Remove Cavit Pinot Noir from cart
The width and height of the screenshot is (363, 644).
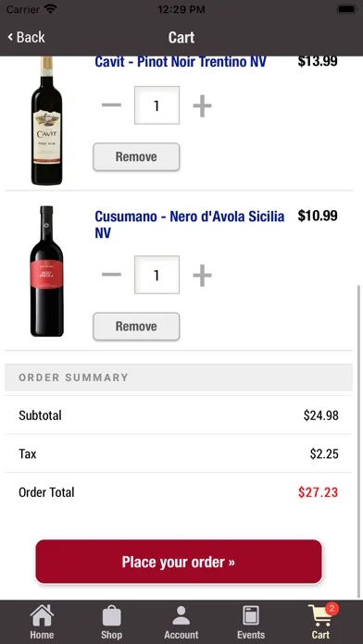(x=136, y=156)
